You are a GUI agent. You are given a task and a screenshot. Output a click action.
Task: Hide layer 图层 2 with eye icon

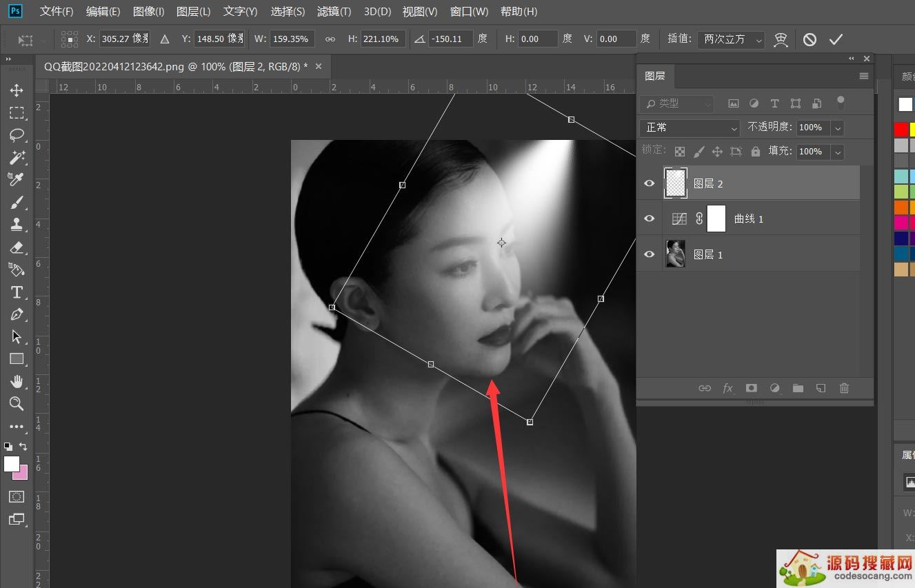(x=649, y=183)
